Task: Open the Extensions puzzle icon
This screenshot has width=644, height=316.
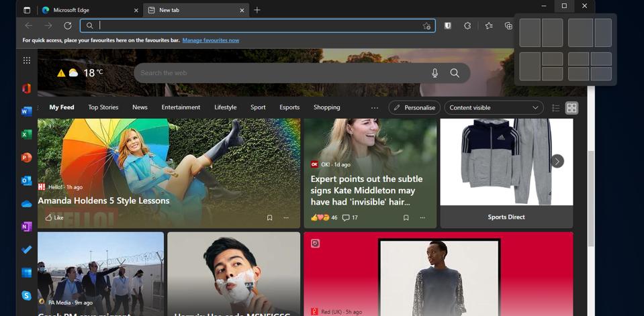Action: [x=467, y=26]
